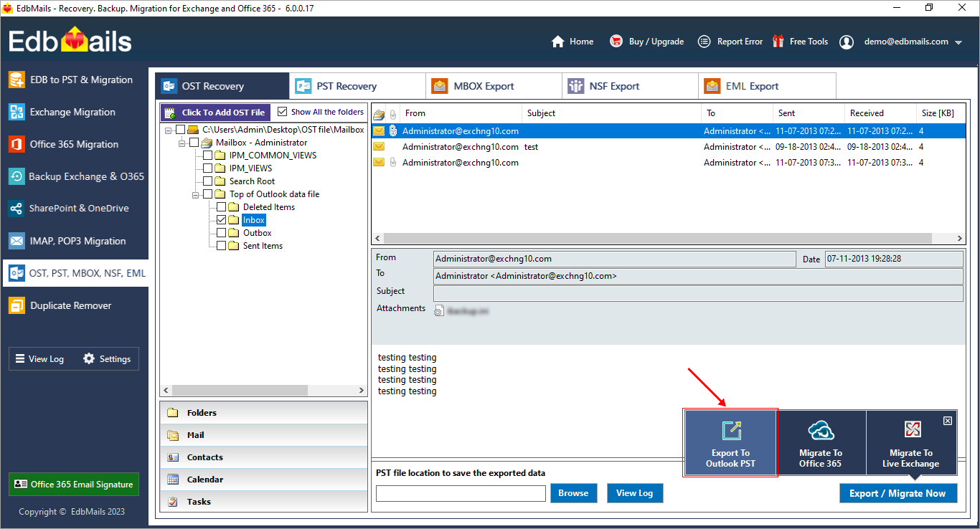The image size is (980, 529).
Task: Check the IPM_VIEWS folder checkbox
Action: [207, 168]
